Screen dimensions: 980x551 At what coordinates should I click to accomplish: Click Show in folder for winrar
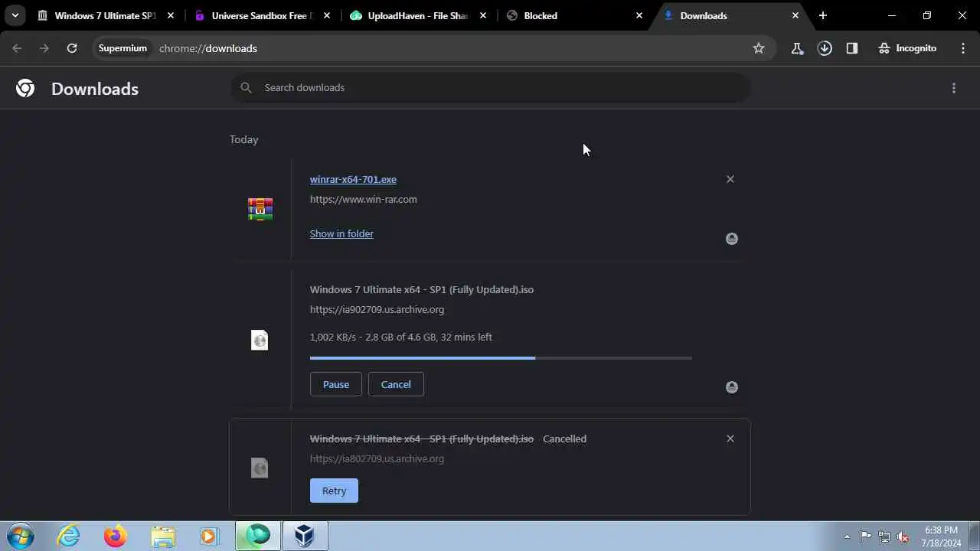(341, 233)
